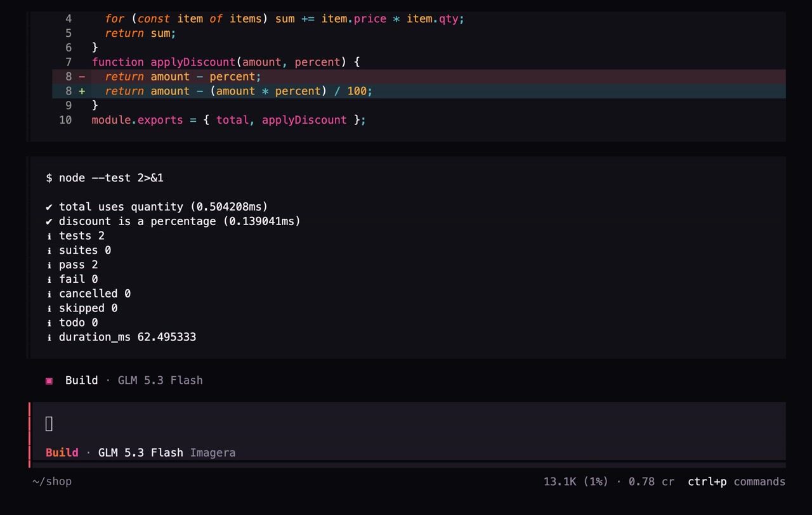The image size is (812, 515).
Task: Click the plus diff marker on line 8
Action: point(82,91)
